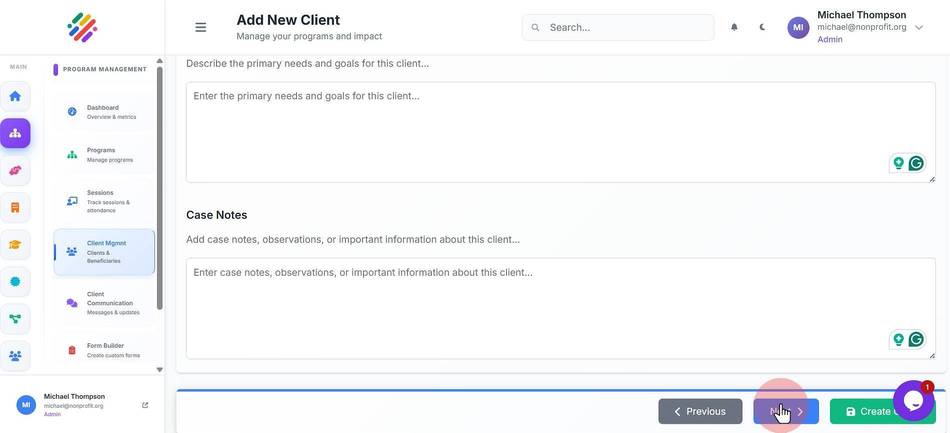Click the Add New Client title

288,20
